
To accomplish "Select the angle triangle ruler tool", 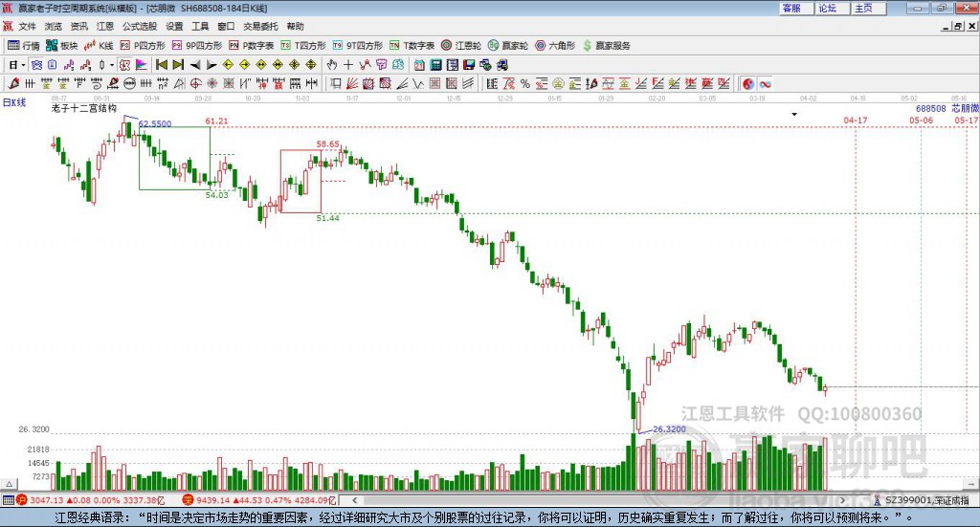I will (179, 83).
